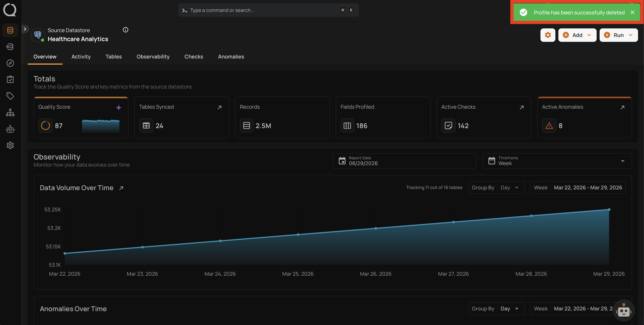Click the terminal prompt icon in search bar

click(185, 10)
